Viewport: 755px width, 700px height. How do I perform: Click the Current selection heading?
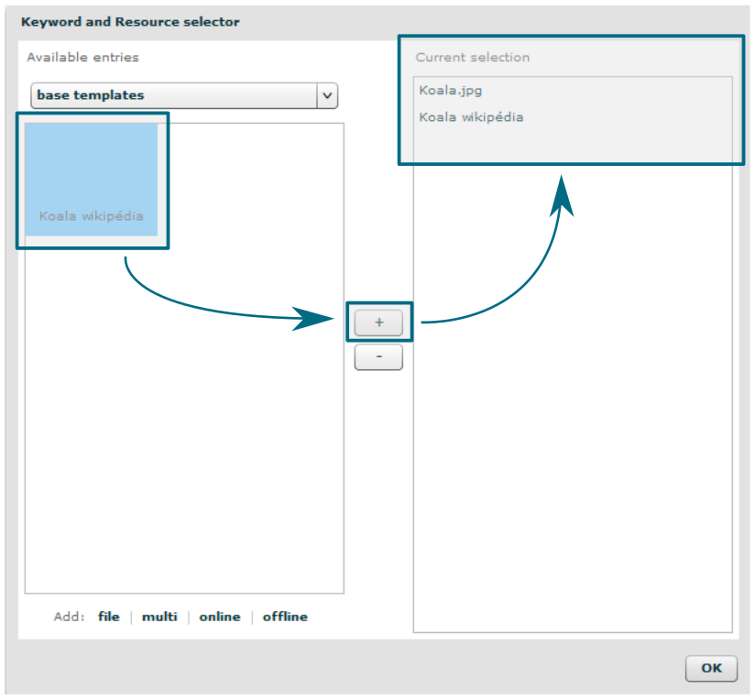tap(472, 57)
